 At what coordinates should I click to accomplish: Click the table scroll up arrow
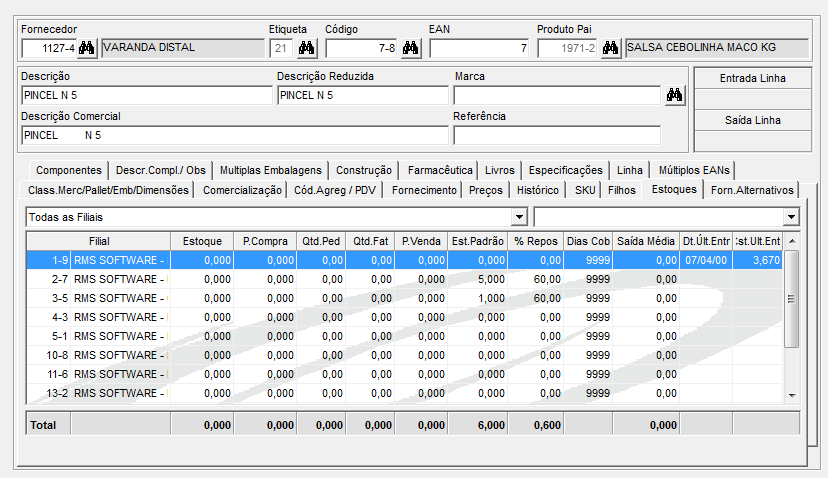pos(792,241)
